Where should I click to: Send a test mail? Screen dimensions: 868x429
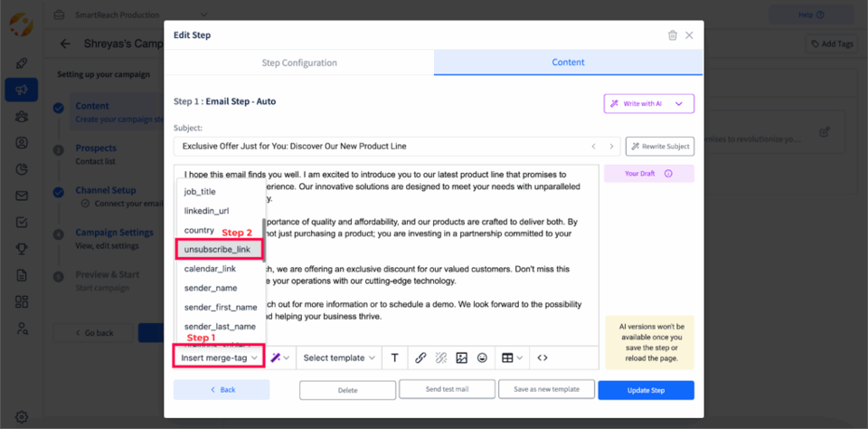(x=447, y=389)
